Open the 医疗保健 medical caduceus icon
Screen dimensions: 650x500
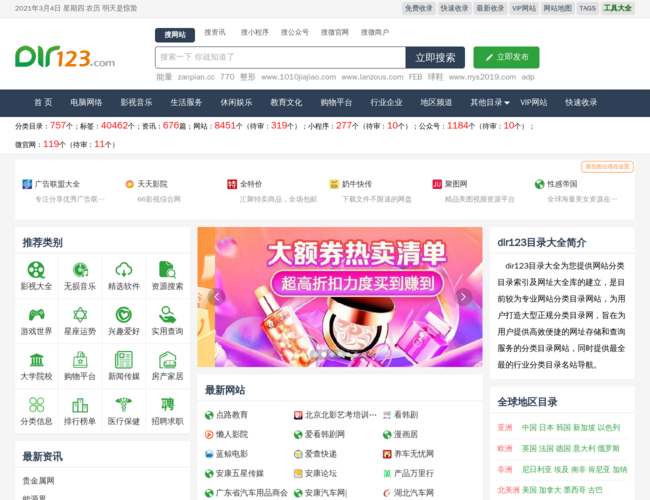pyautogui.click(x=124, y=405)
